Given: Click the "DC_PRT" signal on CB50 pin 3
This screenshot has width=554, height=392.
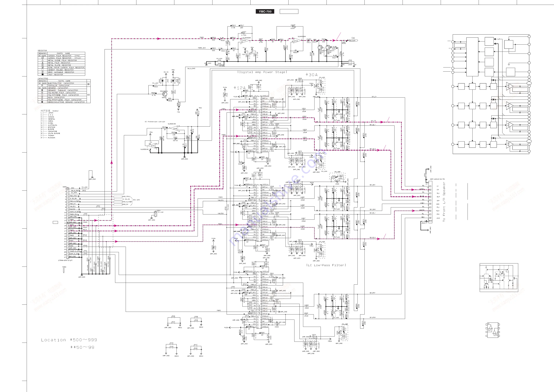Looking at the screenshot, I should [74, 193].
